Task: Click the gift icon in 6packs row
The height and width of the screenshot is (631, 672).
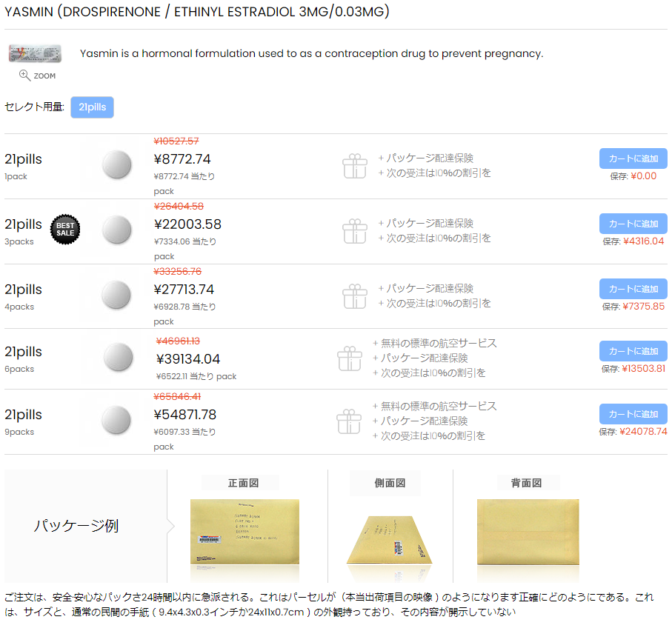Action: [350, 358]
